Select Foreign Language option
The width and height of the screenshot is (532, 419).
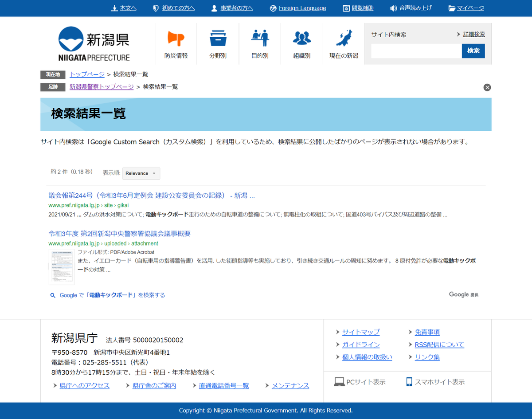(302, 8)
